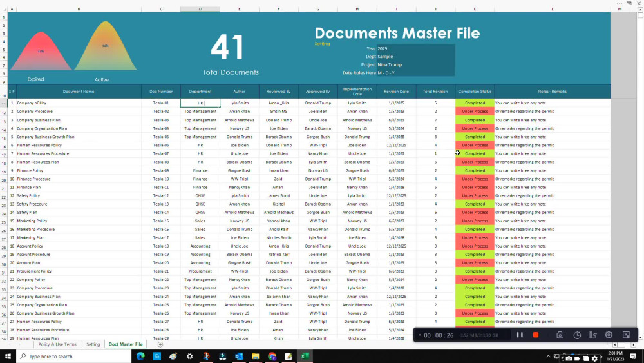Take a screenshot from the recorder toolbar camera icon
This screenshot has height=363, width=644.
coord(560,335)
